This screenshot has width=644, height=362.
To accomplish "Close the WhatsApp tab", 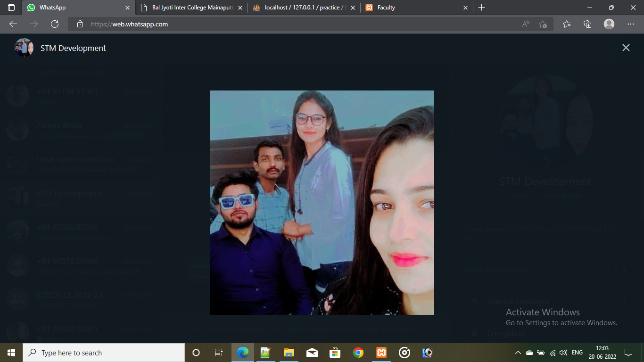I will 127,8.
